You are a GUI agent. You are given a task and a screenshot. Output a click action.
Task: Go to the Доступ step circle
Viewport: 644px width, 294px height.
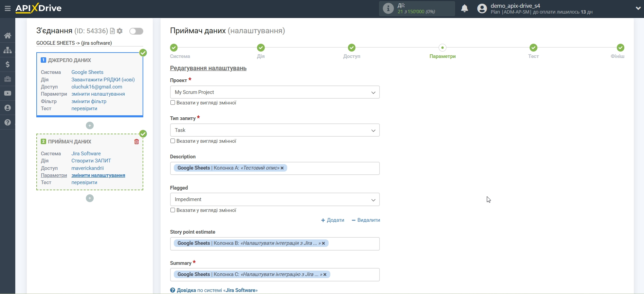pos(352,47)
